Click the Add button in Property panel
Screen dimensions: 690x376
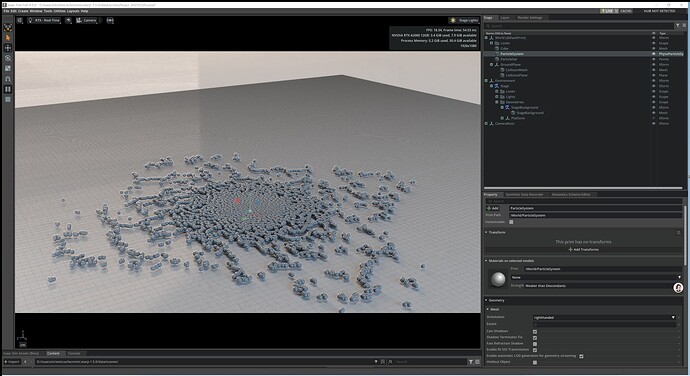[x=493, y=208]
